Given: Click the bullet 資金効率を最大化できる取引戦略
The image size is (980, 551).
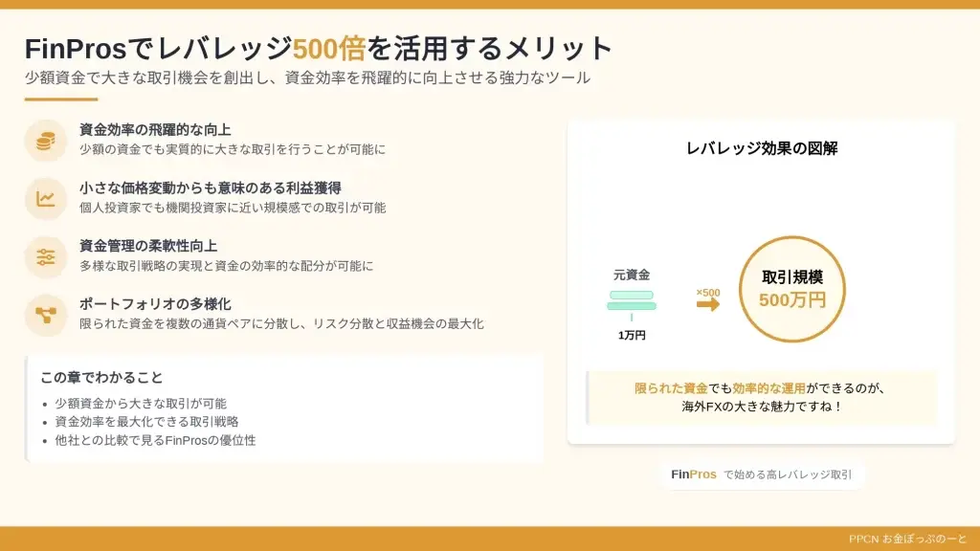Looking at the screenshot, I should point(146,422).
